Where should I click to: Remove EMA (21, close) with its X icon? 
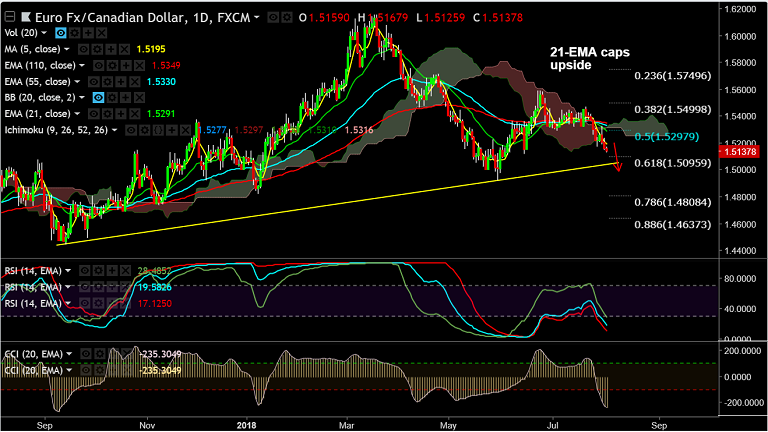tap(135, 114)
